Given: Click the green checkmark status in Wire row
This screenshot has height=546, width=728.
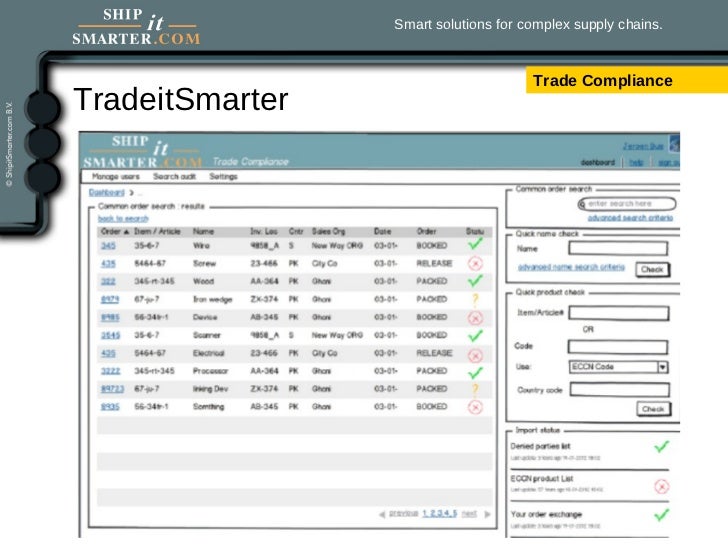Looking at the screenshot, I should tap(474, 244).
